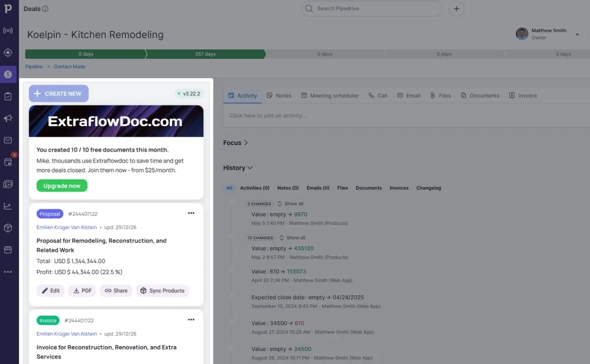Image resolution: width=590 pixels, height=364 pixels.
Task: Open the Proposal card three-dot menu
Action: [x=191, y=213]
